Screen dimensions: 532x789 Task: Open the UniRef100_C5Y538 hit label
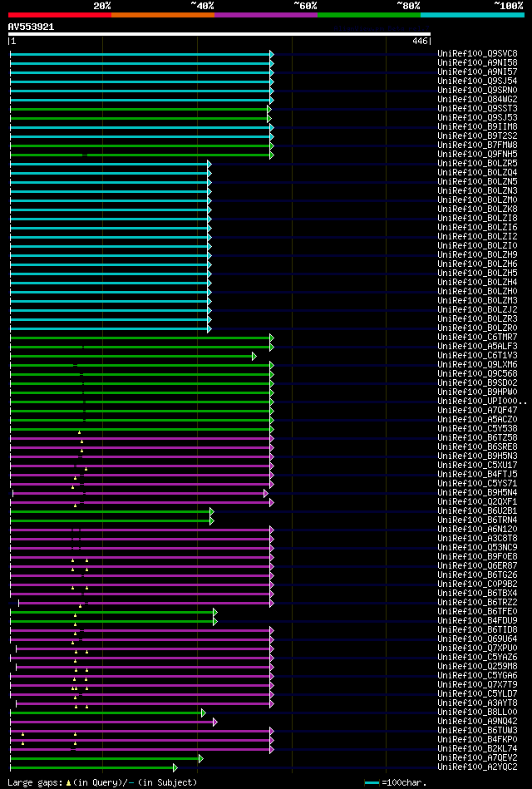point(478,429)
